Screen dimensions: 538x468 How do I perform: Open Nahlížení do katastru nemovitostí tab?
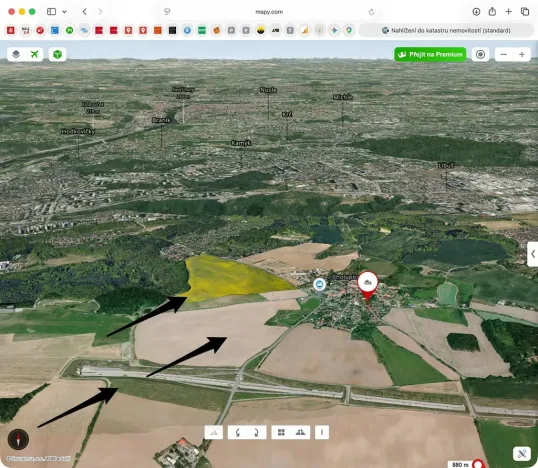point(446,31)
